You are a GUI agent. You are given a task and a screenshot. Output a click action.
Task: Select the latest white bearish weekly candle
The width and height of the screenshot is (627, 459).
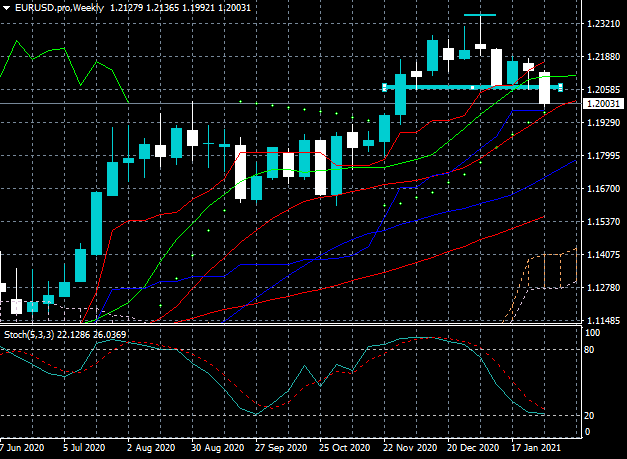coord(545,88)
